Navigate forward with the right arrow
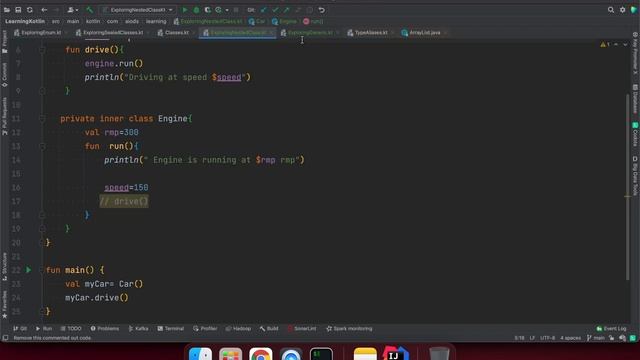The height and width of the screenshot is (360, 640). click(x=56, y=10)
